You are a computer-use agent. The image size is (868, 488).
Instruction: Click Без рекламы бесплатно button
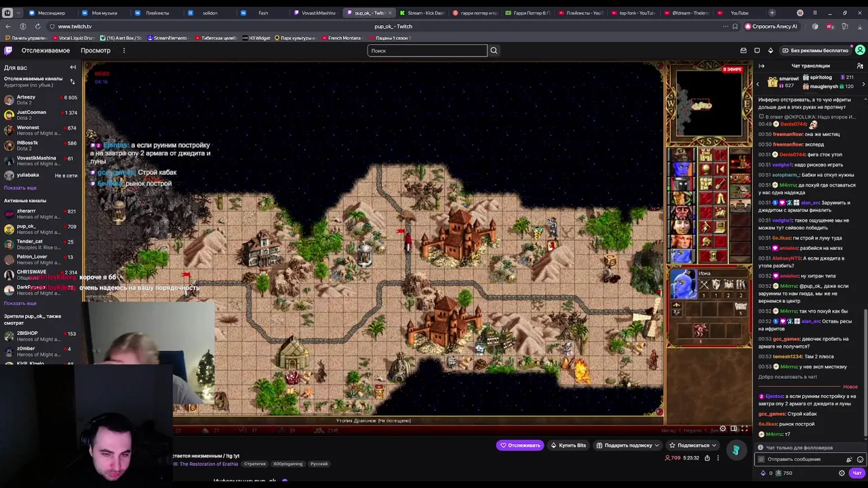coord(815,50)
